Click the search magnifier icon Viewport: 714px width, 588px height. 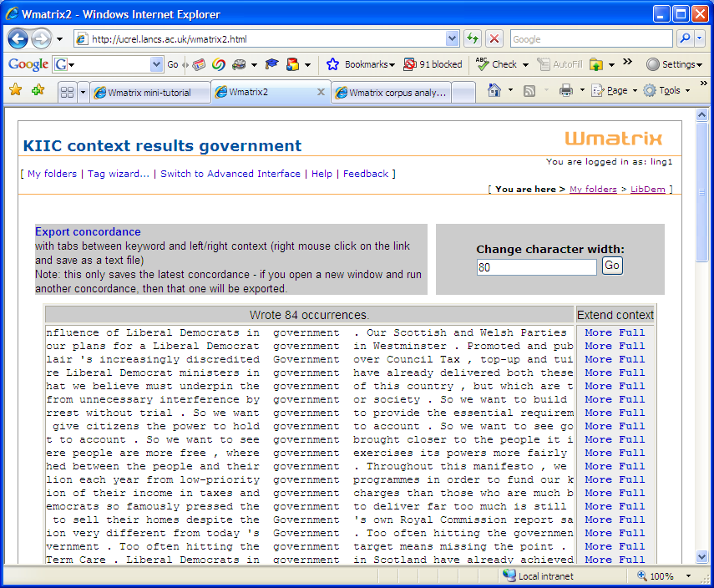pos(683,39)
